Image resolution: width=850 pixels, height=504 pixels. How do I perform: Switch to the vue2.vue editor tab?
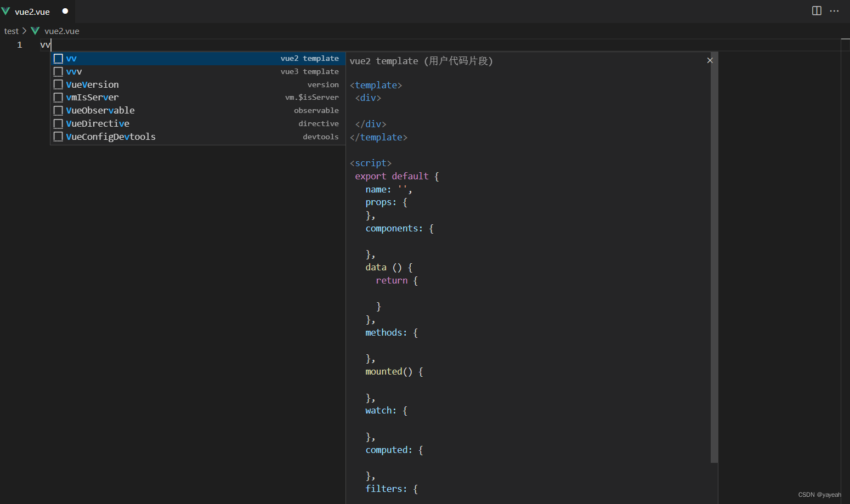37,11
